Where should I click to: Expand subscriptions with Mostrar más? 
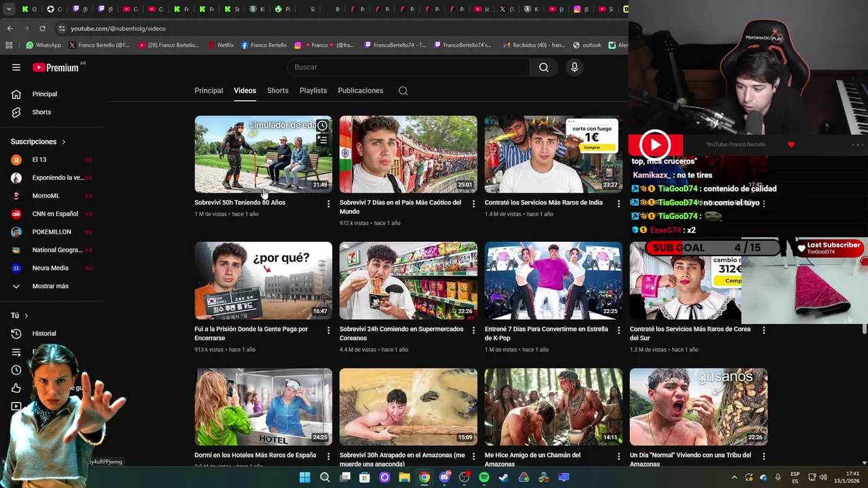coord(52,286)
